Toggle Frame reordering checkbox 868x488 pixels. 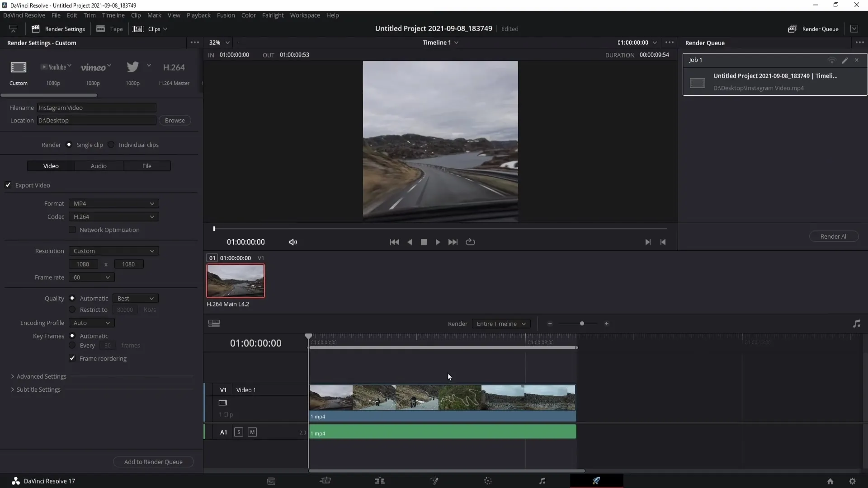(72, 358)
